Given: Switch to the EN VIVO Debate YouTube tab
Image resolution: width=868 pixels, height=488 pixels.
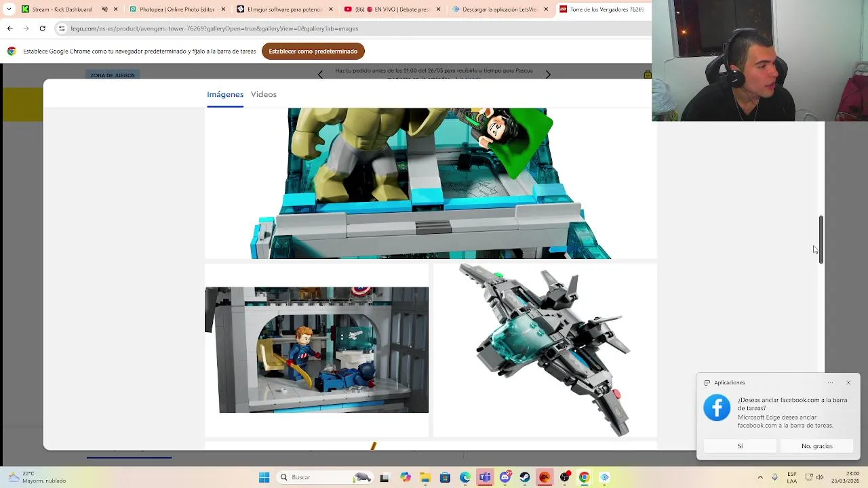Looking at the screenshot, I should (397, 9).
